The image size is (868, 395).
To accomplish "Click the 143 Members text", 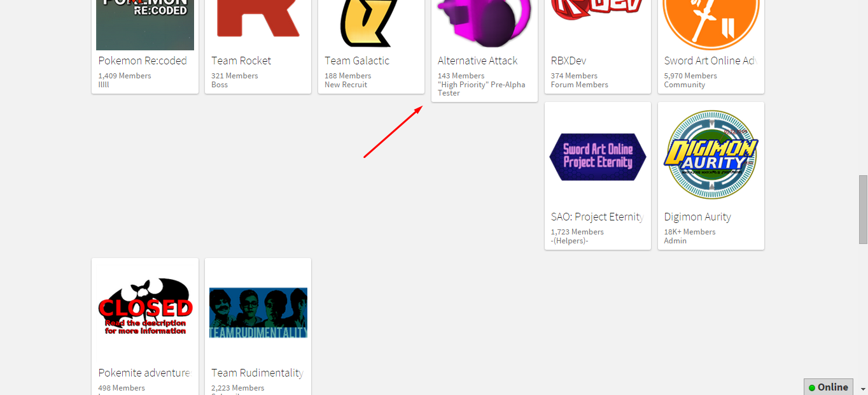I will (461, 76).
